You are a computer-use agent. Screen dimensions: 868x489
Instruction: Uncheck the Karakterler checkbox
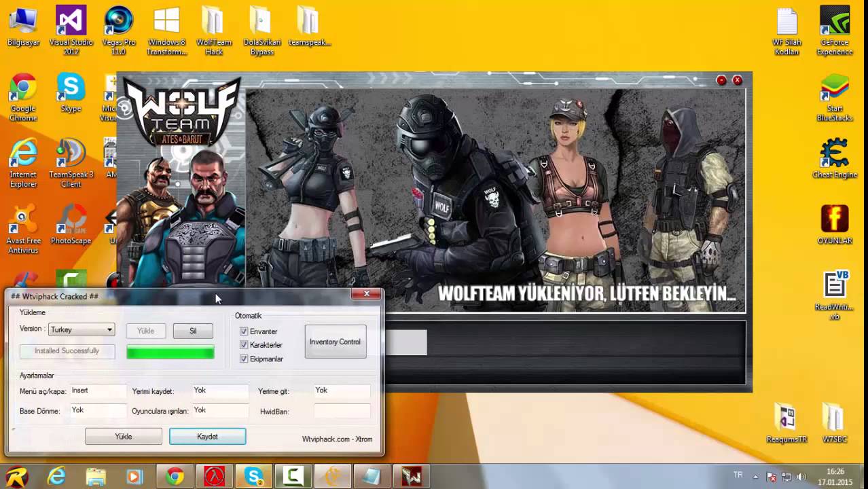click(244, 345)
